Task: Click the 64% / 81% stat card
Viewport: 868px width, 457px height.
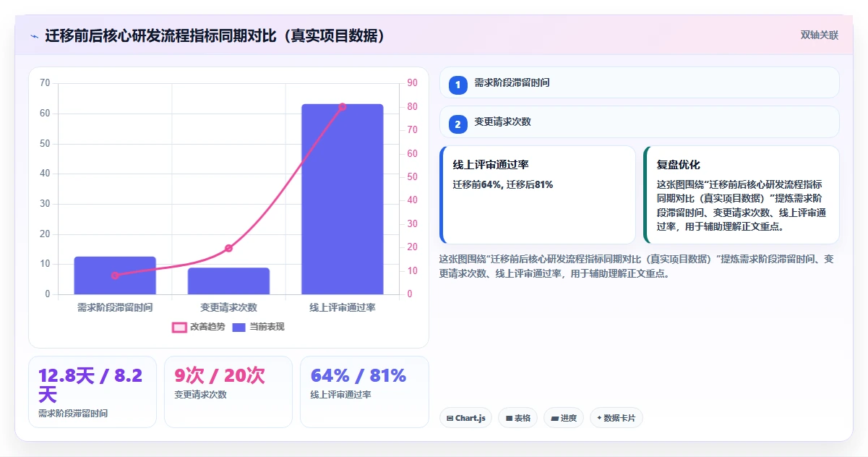Action: pyautogui.click(x=364, y=392)
